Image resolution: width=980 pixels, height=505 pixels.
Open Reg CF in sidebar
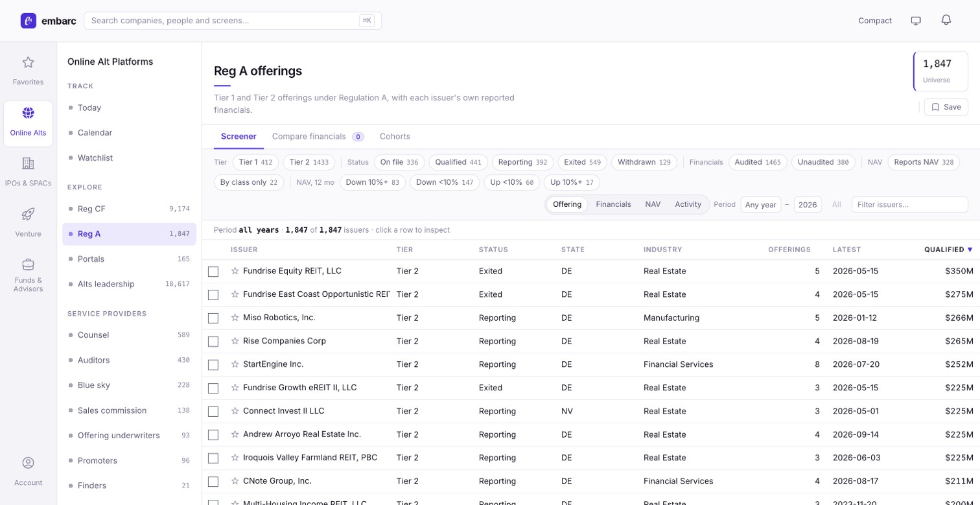[x=130, y=209]
